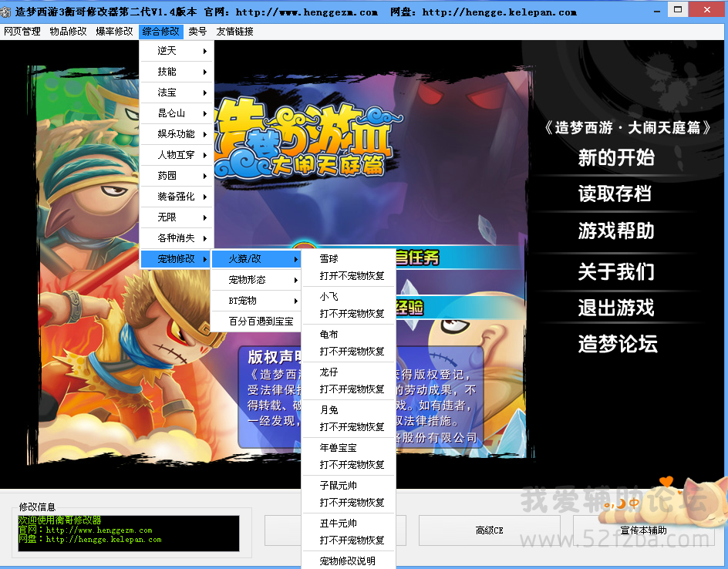Image resolution: width=728 pixels, height=569 pixels.
Task: Click 退出游戏 to quit game
Action: [x=616, y=308]
